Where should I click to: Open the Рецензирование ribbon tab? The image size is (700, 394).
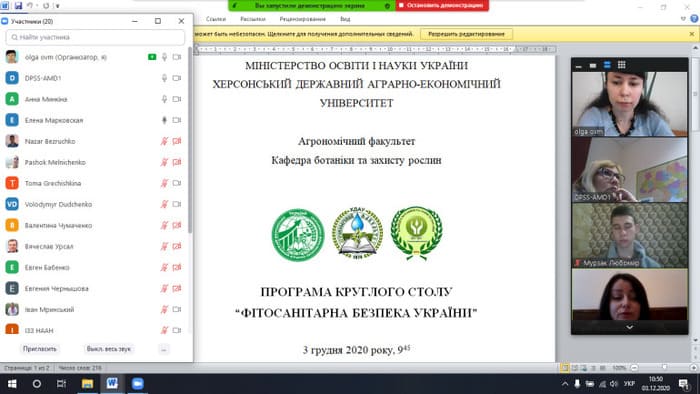tap(302, 19)
